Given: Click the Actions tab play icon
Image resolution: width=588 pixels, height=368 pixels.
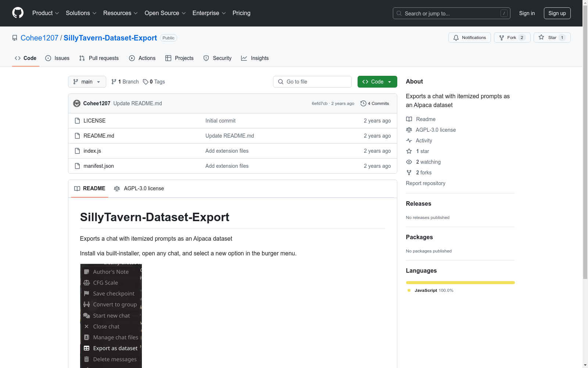Looking at the screenshot, I should 132,58.
